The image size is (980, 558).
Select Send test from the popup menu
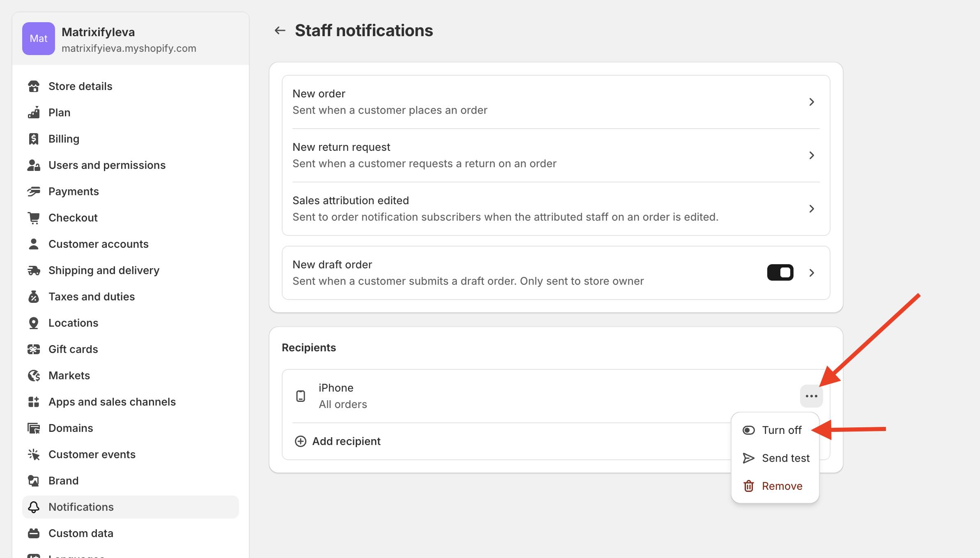click(785, 458)
